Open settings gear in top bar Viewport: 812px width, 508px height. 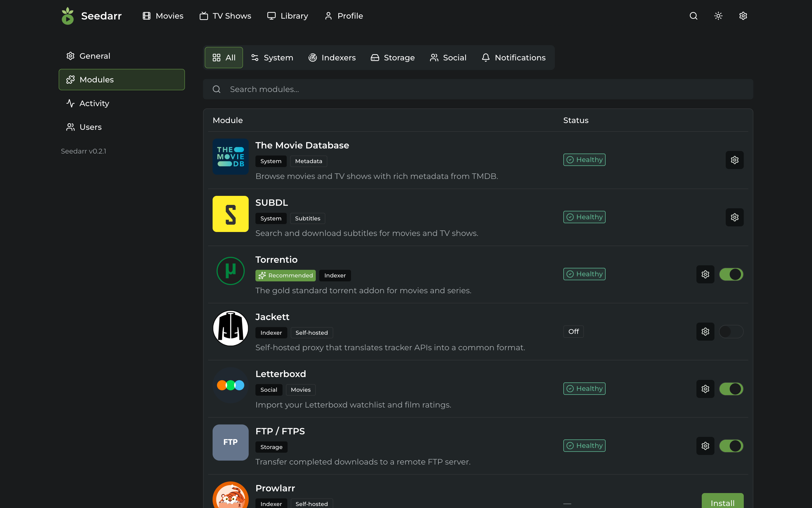743,16
